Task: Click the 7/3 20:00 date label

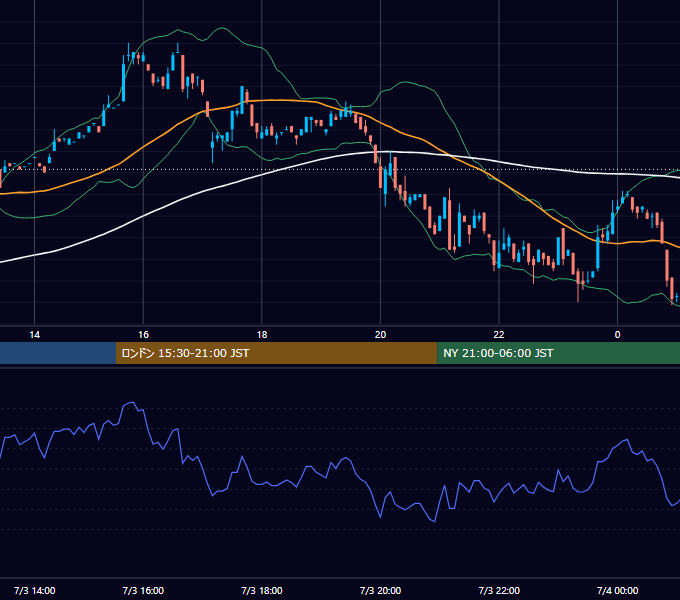Action: (380, 590)
